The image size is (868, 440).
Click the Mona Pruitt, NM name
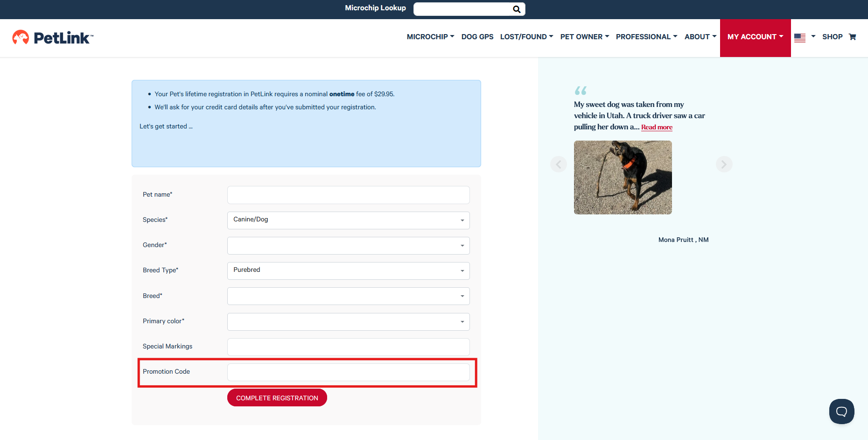click(683, 240)
